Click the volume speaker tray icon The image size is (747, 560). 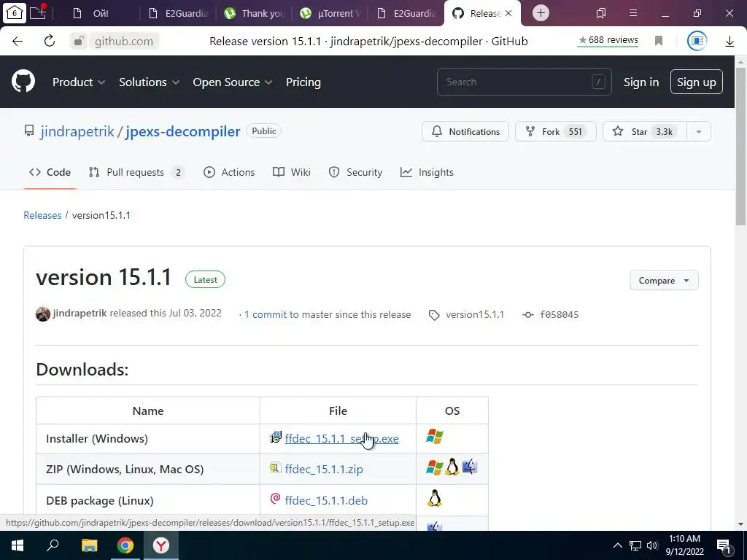click(x=652, y=545)
